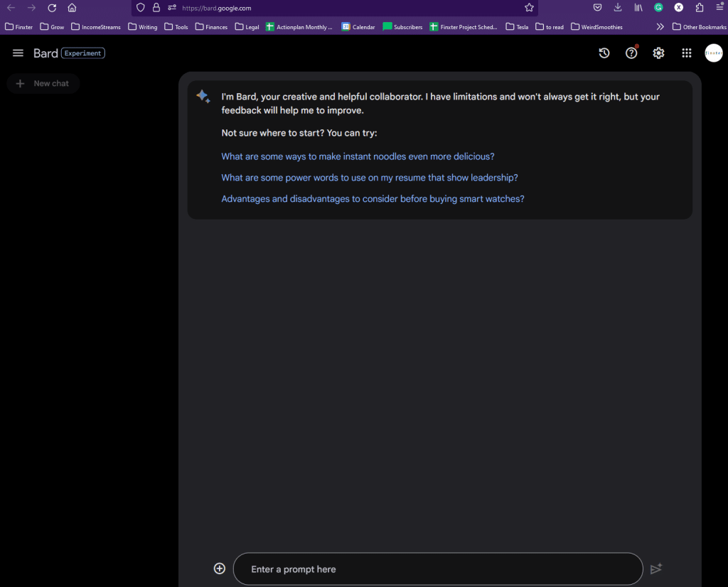Open the Subscribers bookmark
The width and height of the screenshot is (728, 587).
click(402, 27)
